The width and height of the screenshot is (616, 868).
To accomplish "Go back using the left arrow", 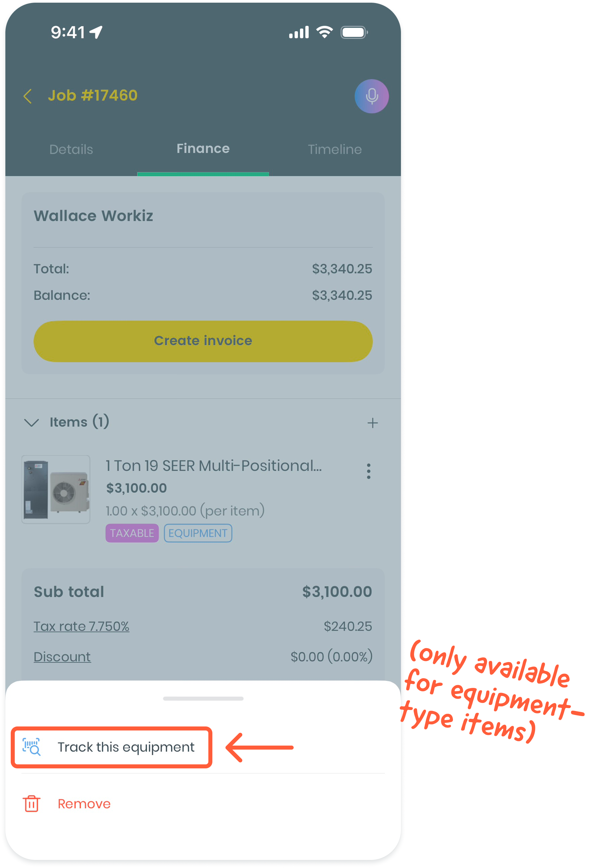I will pyautogui.click(x=28, y=96).
